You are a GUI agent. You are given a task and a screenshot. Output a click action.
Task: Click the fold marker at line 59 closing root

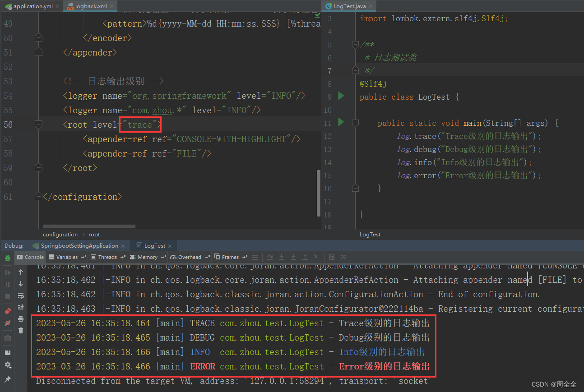(x=39, y=168)
